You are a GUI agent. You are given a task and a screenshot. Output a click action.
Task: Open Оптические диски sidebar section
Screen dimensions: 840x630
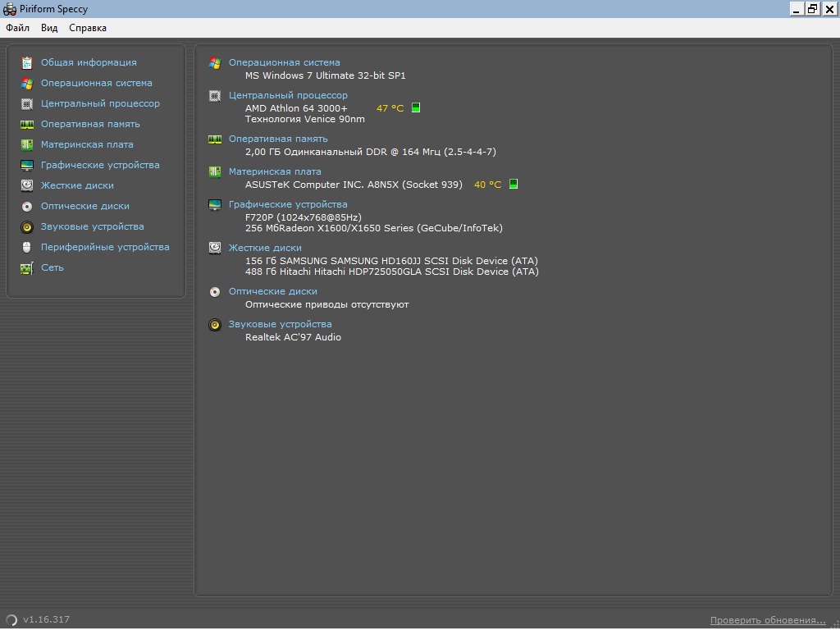click(x=85, y=206)
